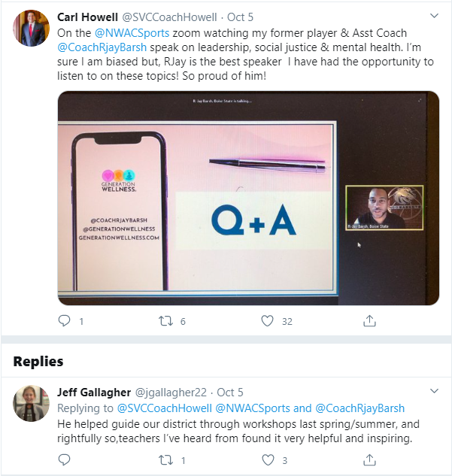Screen dimensions: 452x476
Task: Share Jeff Gallagher's reply
Action: click(369, 460)
